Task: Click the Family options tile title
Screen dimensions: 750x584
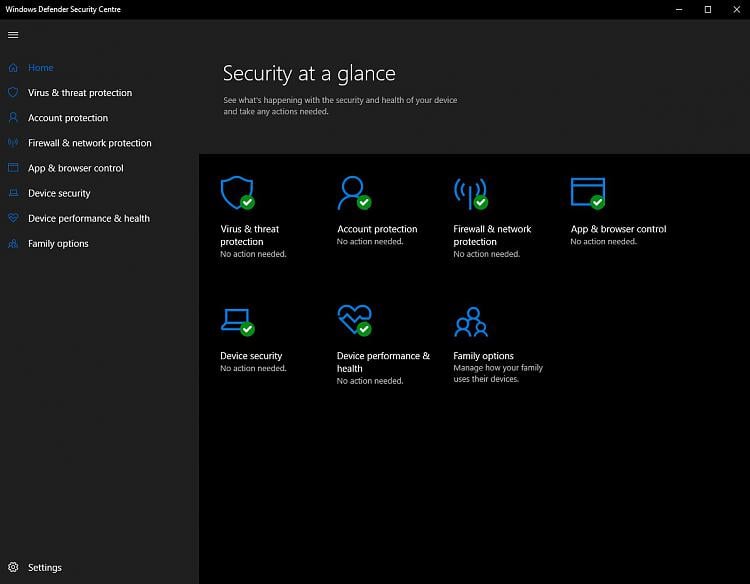Action: [x=483, y=356]
